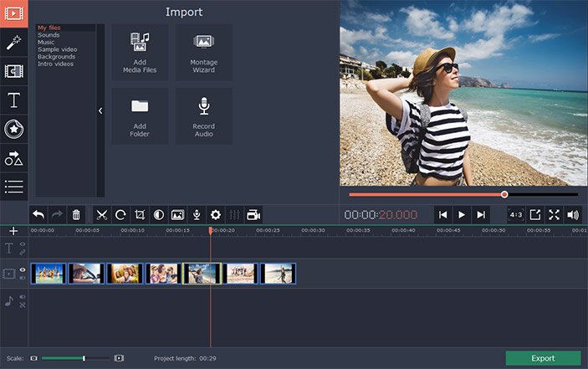Open the Titles tab with T icon
588x369 pixels.
click(x=13, y=100)
